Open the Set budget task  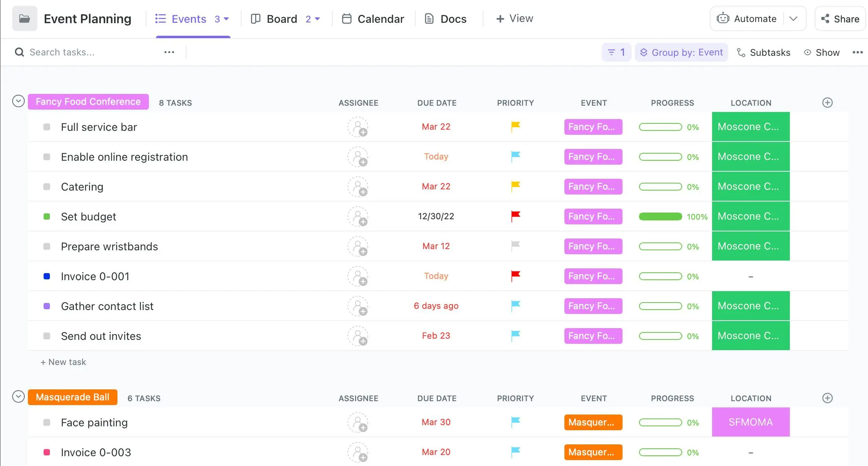coord(88,216)
